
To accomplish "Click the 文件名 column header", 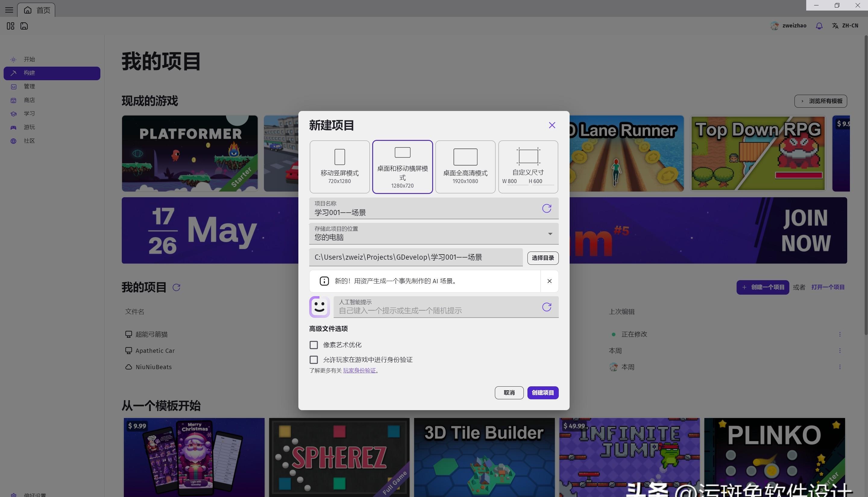I will click(x=134, y=312).
